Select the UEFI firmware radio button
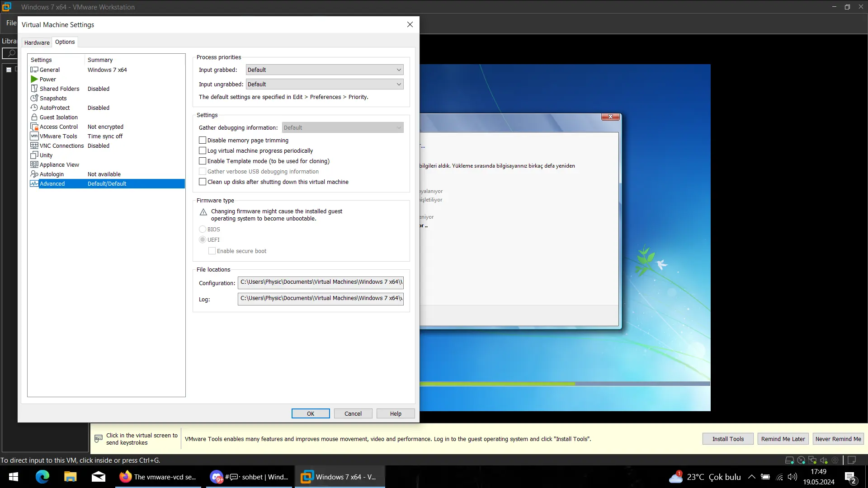This screenshot has height=488, width=868. coord(203,239)
